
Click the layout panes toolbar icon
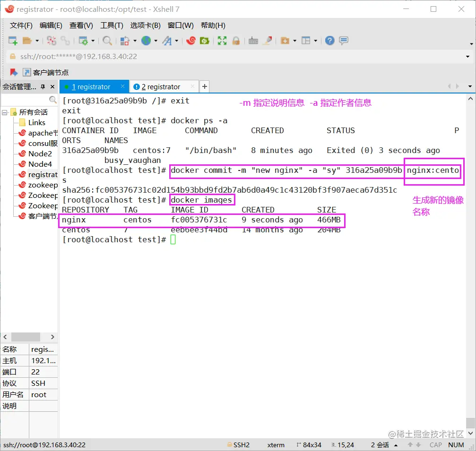click(306, 40)
